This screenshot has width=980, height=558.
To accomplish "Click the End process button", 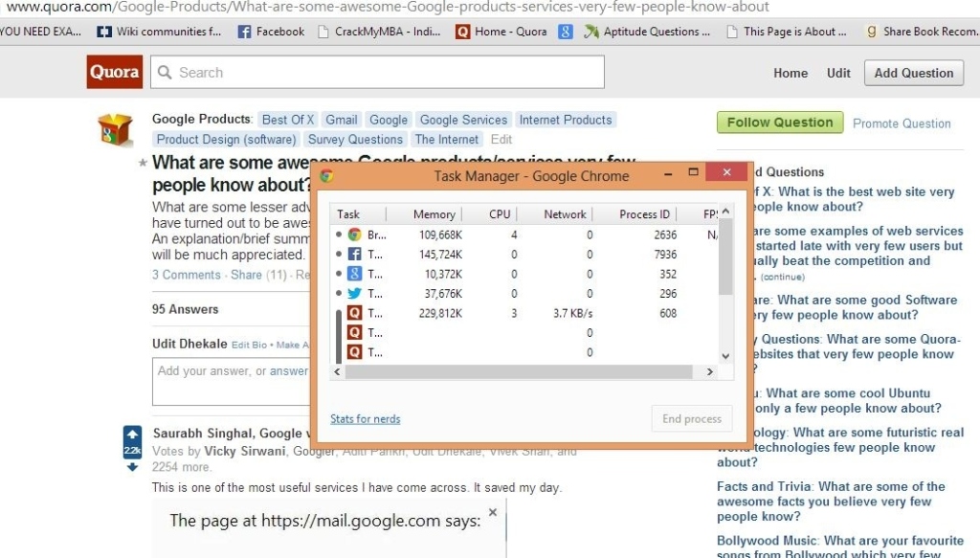I will (x=692, y=418).
